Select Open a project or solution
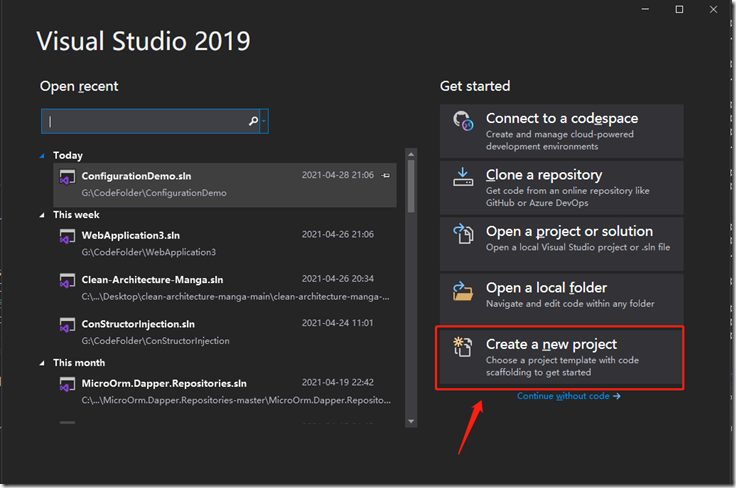The width and height of the screenshot is (736, 488). [x=561, y=244]
